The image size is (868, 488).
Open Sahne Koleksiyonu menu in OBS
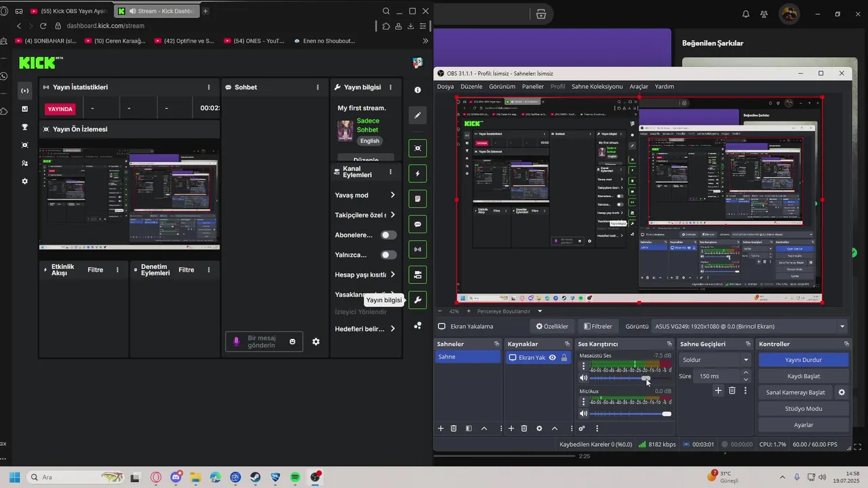point(597,87)
